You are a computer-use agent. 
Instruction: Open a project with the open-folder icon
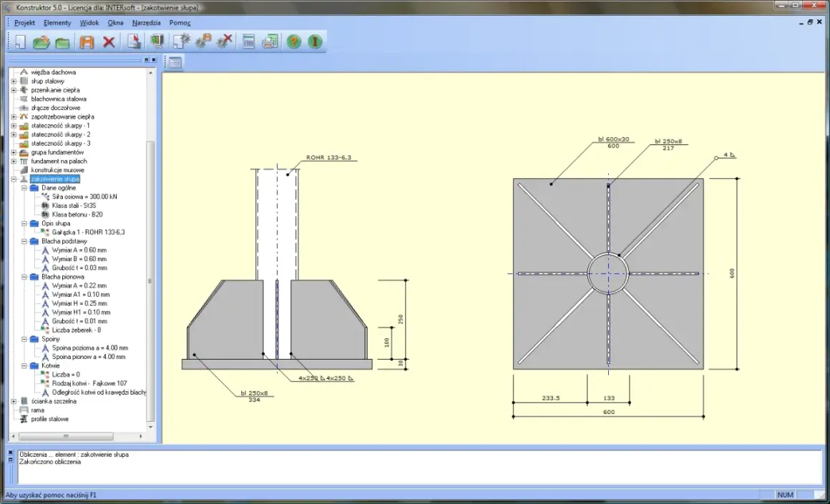(x=41, y=41)
